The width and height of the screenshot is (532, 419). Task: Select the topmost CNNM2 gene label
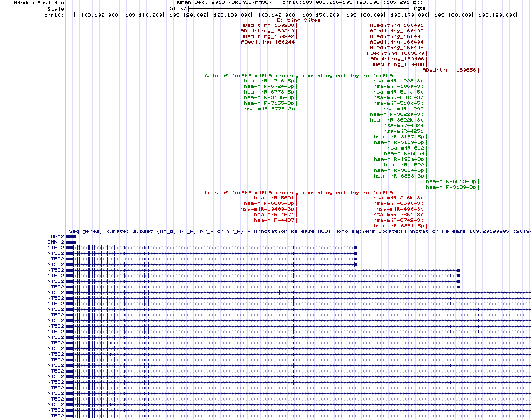coord(55,236)
